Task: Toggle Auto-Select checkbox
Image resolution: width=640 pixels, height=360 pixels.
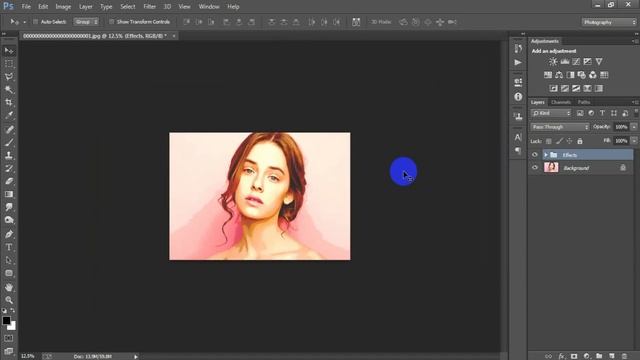Action: (35, 22)
